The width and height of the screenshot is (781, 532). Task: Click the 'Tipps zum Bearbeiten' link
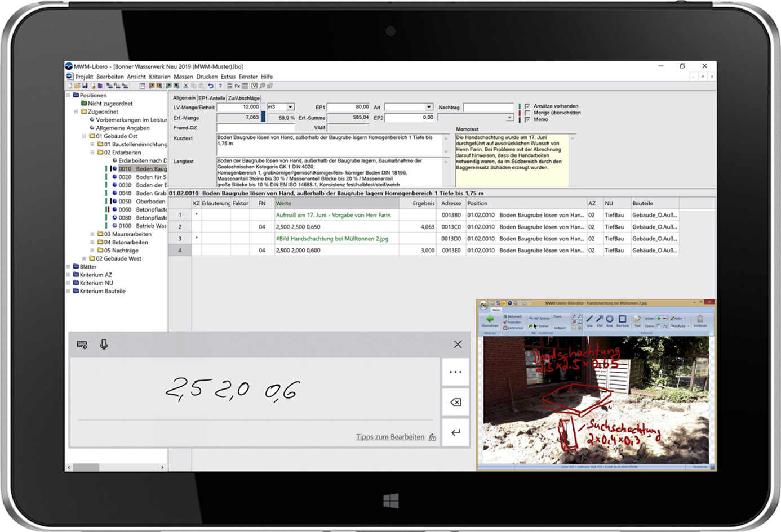coord(390,437)
